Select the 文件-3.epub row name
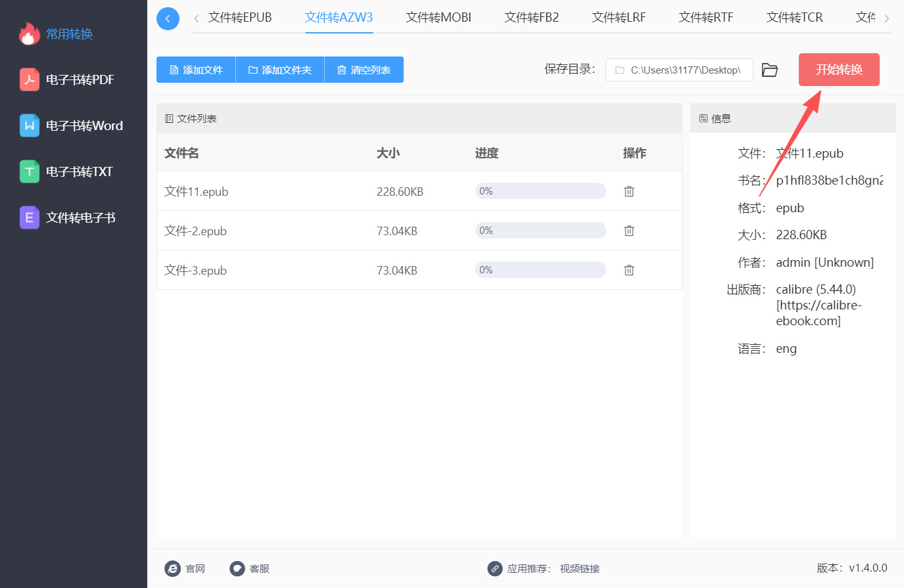904x588 pixels. (x=195, y=271)
